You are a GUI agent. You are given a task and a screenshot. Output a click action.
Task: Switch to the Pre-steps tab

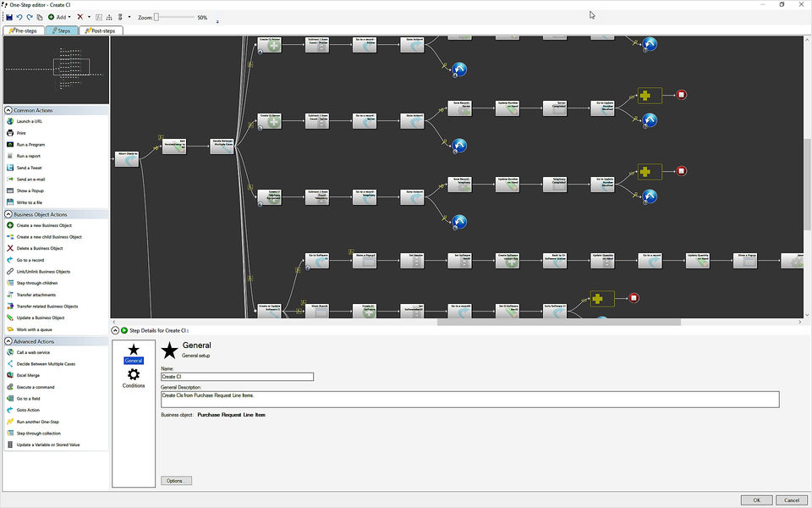tap(23, 30)
